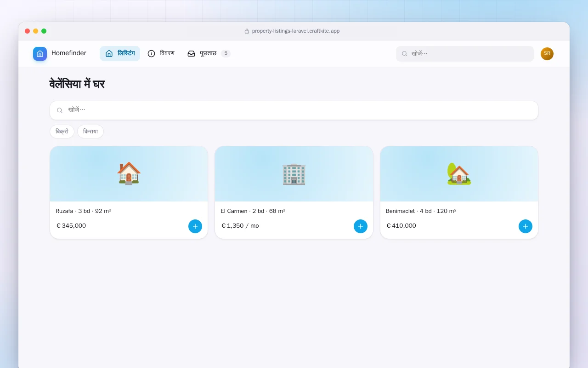The height and width of the screenshot is (368, 588).
Task: Click the text "Ruzafa · 3 bd · 92 m²"
Action: coord(83,211)
